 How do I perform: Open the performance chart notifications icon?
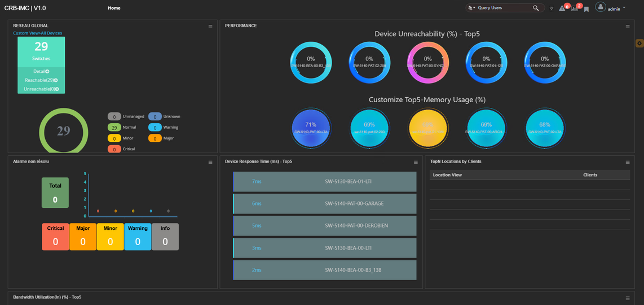[574, 8]
